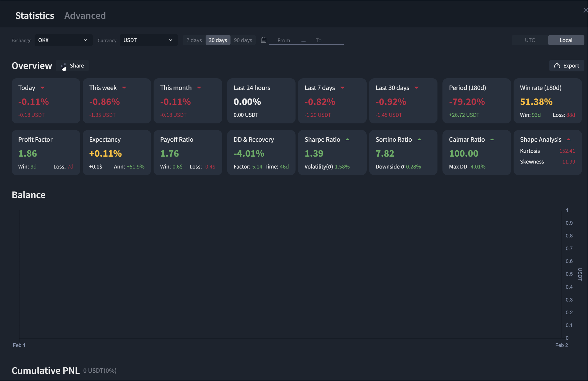The image size is (588, 381).
Task: Click the green arrow beside Sharpe Ratio
Action: (348, 139)
